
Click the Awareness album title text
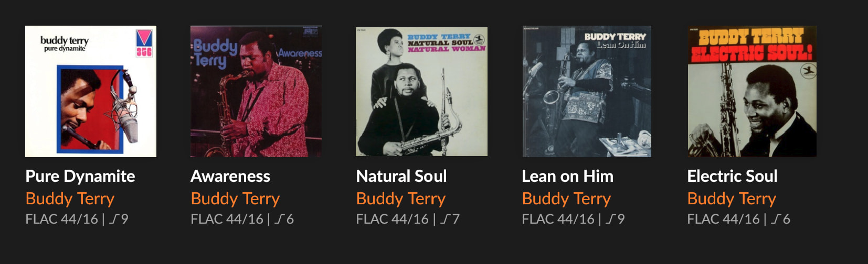(x=230, y=176)
